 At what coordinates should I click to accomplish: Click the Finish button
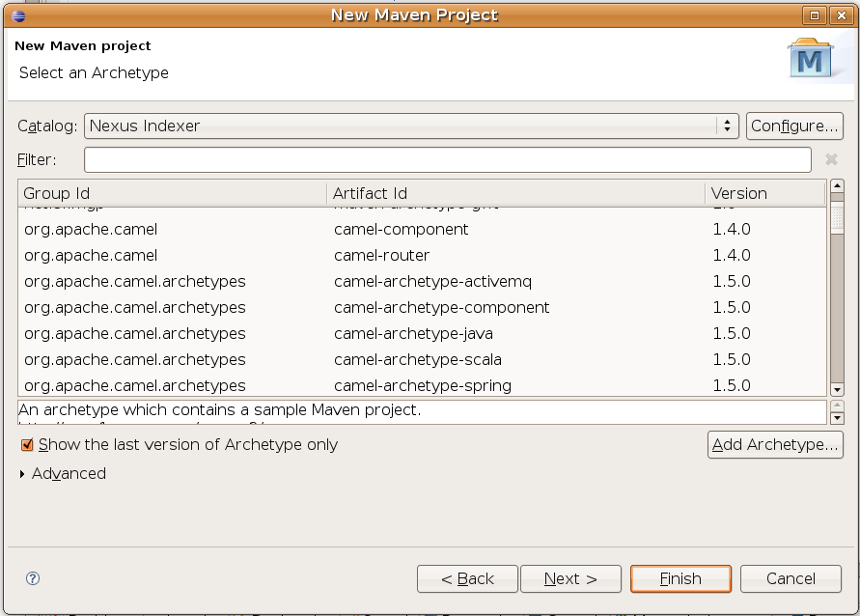(x=680, y=578)
